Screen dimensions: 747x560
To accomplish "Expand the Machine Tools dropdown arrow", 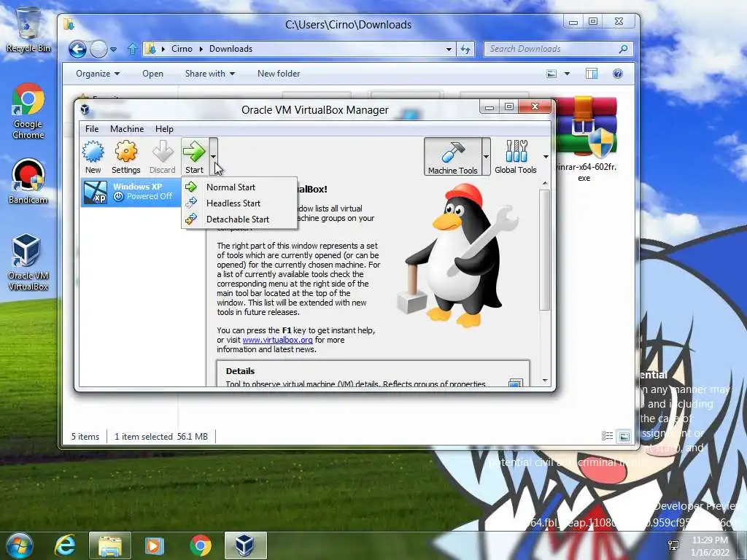I will pyautogui.click(x=486, y=157).
